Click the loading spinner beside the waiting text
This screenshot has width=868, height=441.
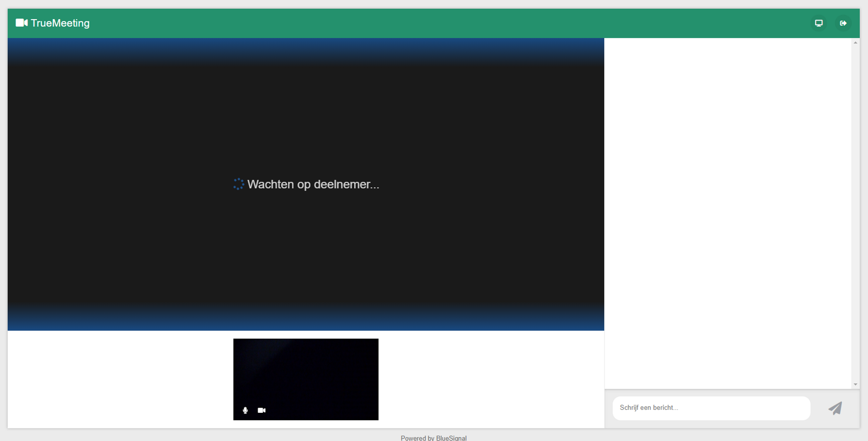pyautogui.click(x=238, y=184)
